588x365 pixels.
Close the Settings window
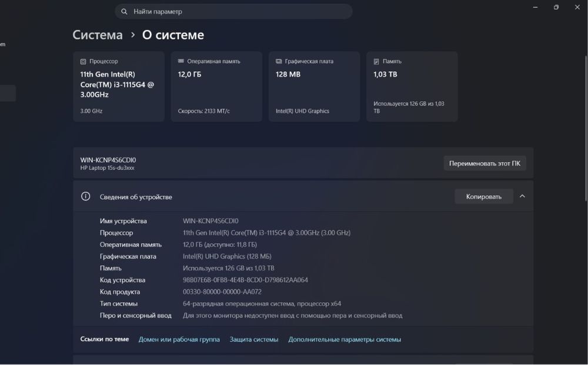click(x=577, y=7)
